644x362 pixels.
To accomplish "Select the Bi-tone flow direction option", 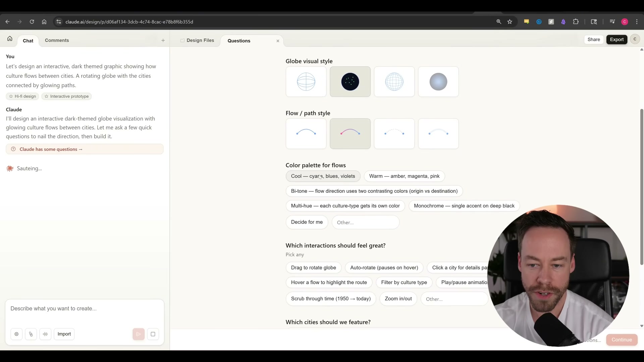I will [x=374, y=191].
